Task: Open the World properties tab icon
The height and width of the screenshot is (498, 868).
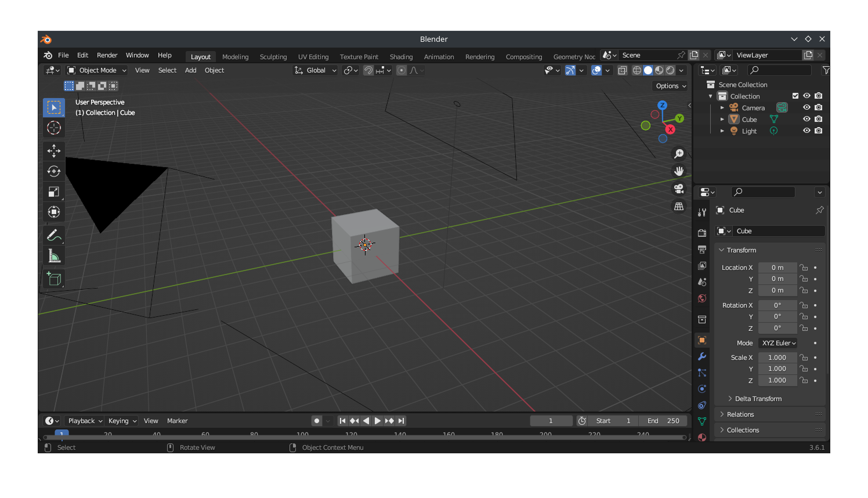Action: click(702, 298)
